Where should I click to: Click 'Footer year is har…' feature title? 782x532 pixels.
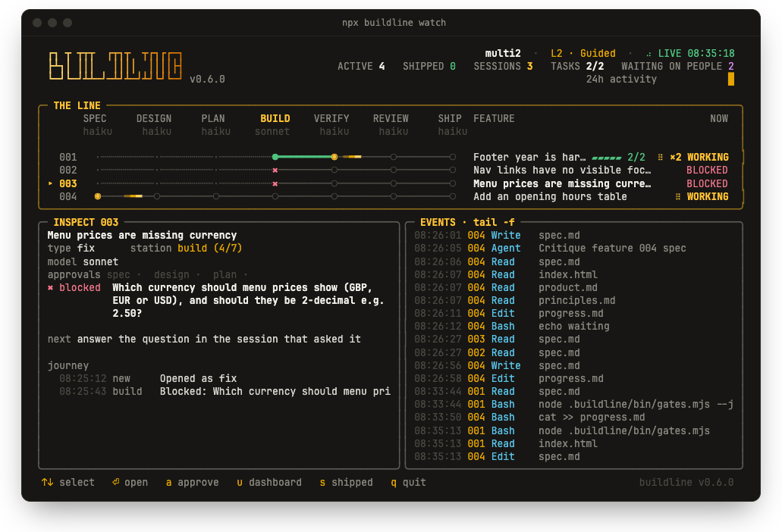point(529,158)
